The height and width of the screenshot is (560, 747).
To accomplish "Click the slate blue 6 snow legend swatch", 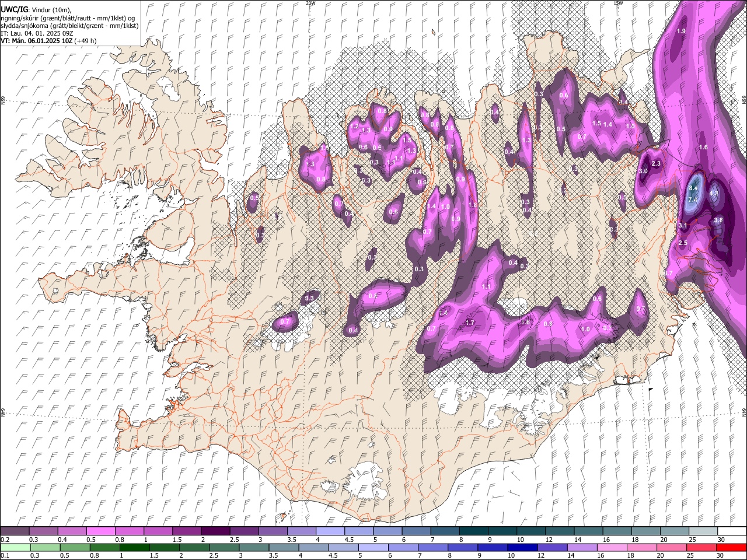I will click(x=417, y=531).
